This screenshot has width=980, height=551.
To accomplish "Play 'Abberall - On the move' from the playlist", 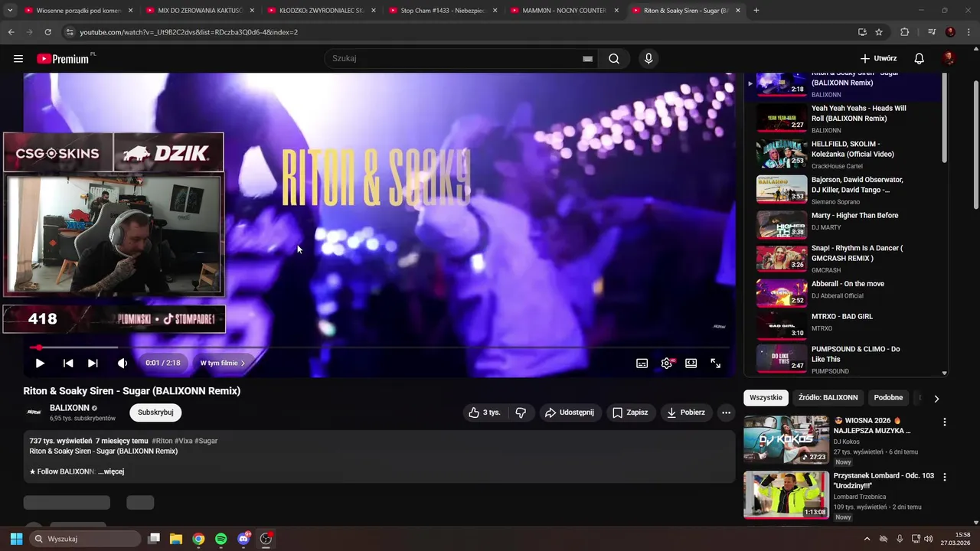I will [842, 292].
